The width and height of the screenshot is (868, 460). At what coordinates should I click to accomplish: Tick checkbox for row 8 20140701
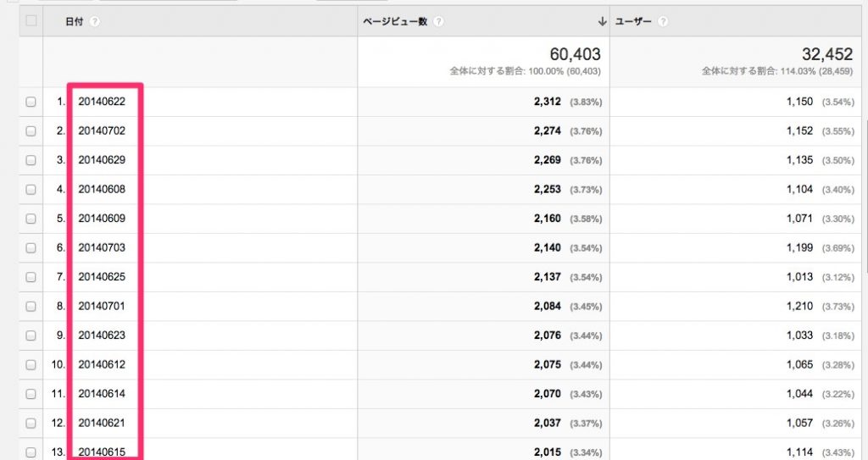pos(31,306)
